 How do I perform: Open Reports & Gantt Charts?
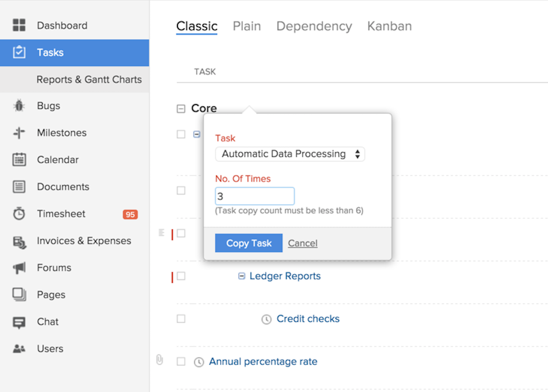click(x=89, y=79)
